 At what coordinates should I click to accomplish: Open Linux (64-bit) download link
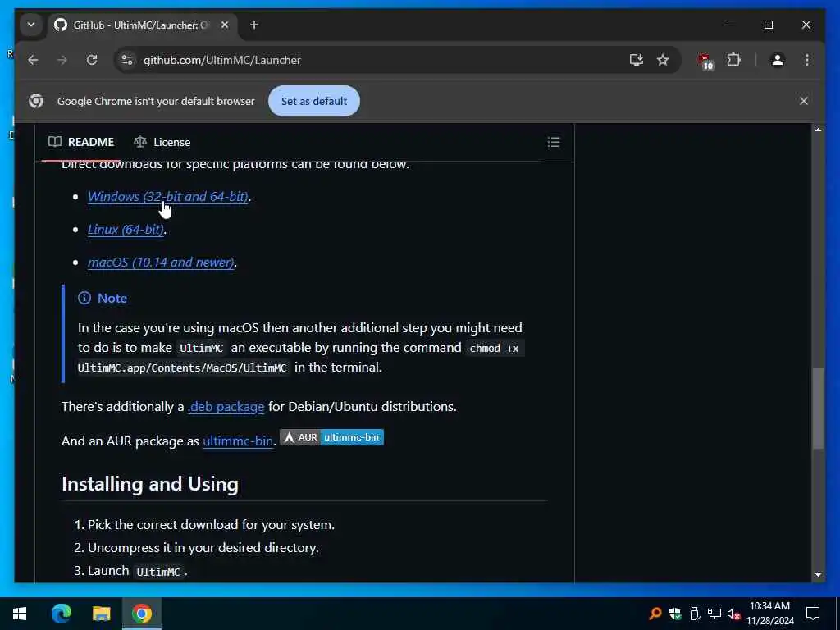[x=126, y=230]
